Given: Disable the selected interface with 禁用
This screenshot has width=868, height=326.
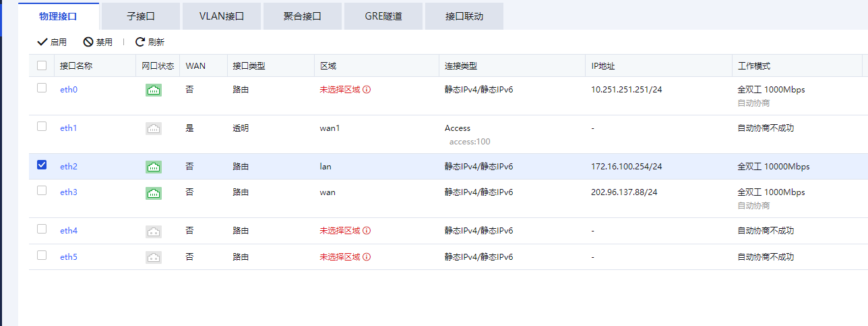Looking at the screenshot, I should pyautogui.click(x=98, y=42).
